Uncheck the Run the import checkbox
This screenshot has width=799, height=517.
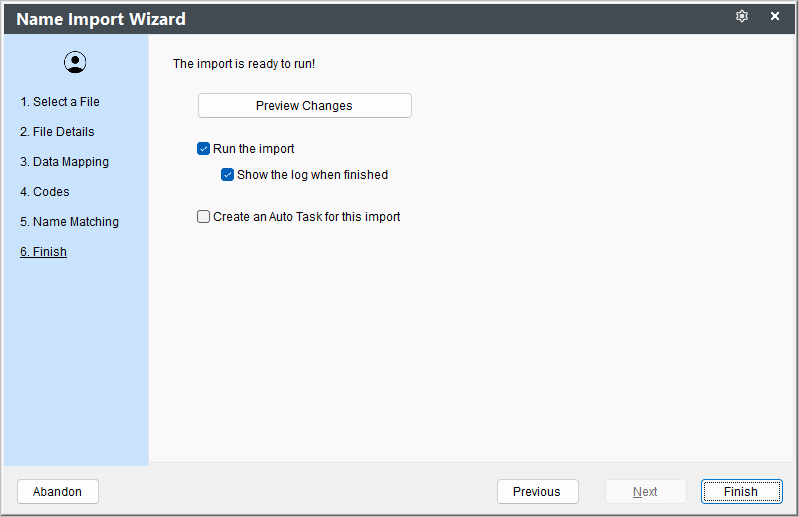click(x=203, y=149)
